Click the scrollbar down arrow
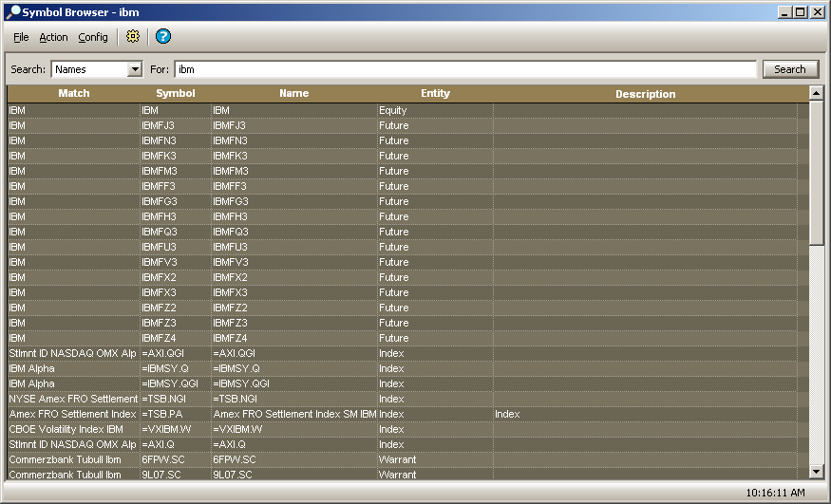This screenshot has width=831, height=504. click(816, 471)
